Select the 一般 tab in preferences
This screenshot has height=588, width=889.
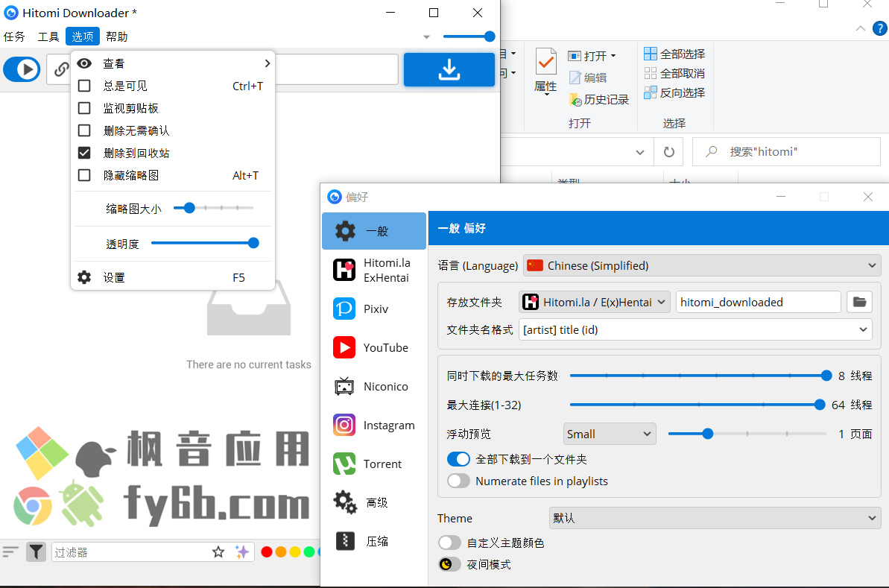[374, 231]
